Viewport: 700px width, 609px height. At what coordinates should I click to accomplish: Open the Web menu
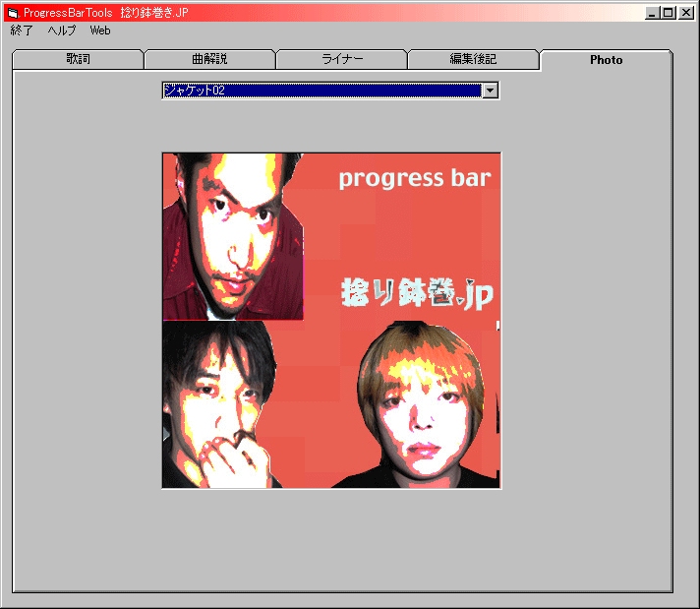100,30
